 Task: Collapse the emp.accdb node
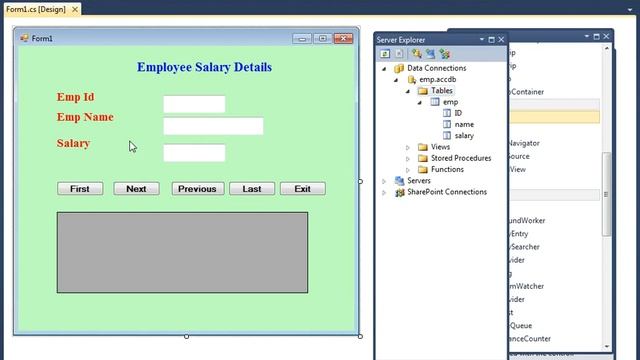point(396,80)
